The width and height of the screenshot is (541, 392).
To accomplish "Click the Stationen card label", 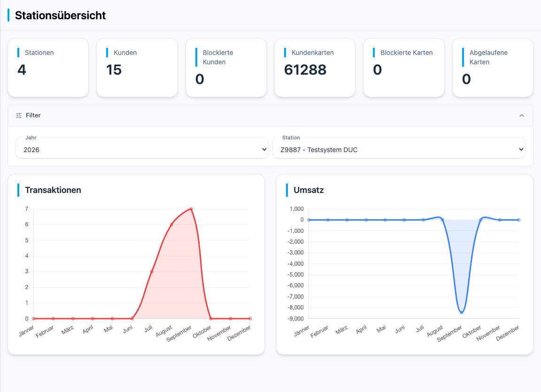I will tap(39, 53).
